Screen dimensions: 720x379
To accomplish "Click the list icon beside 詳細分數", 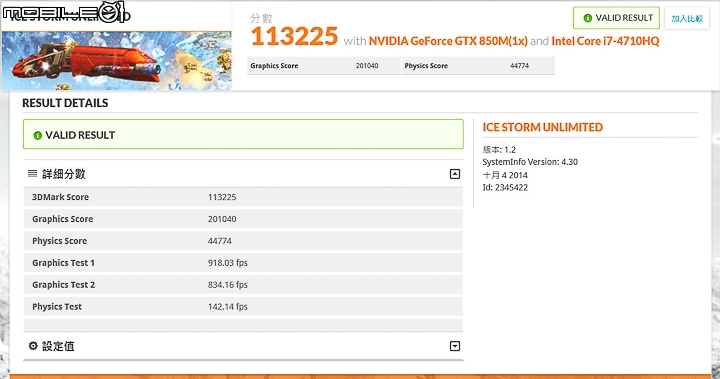I will pos(32,174).
